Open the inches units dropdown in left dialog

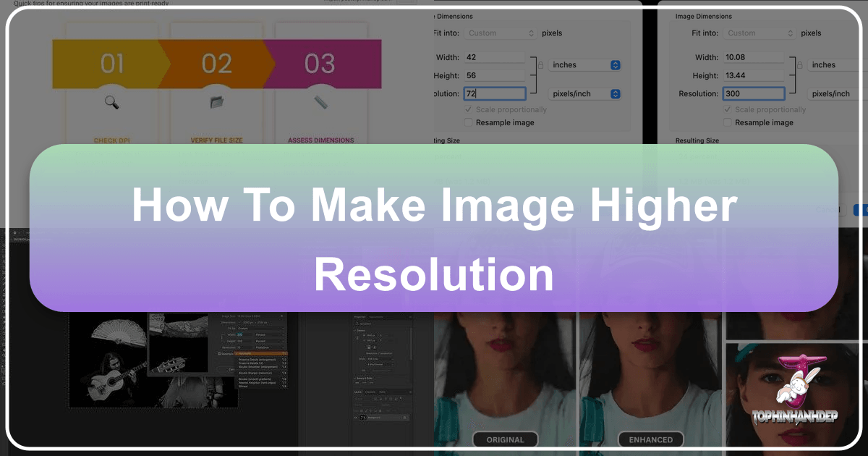point(585,65)
